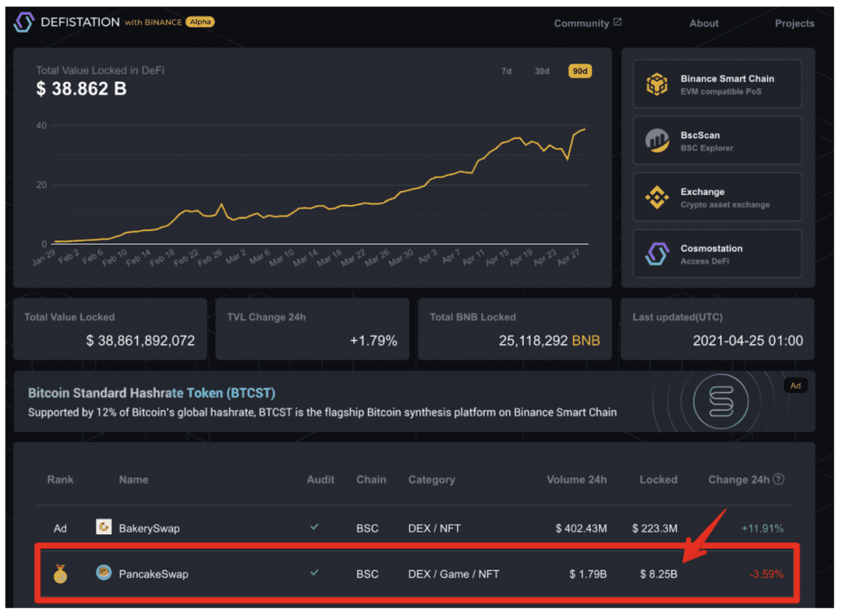842x616 pixels.
Task: Click the BscScan explorer icon
Action: coord(657,141)
